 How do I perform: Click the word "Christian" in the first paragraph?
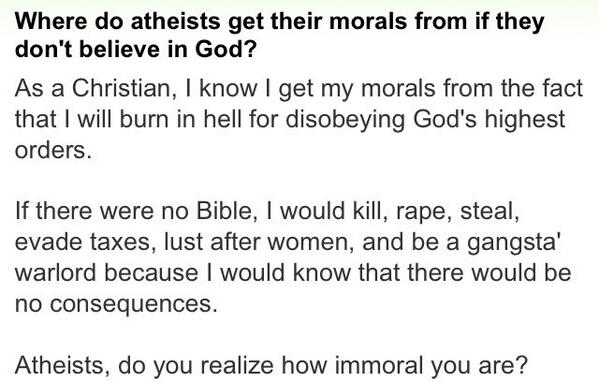pos(122,89)
